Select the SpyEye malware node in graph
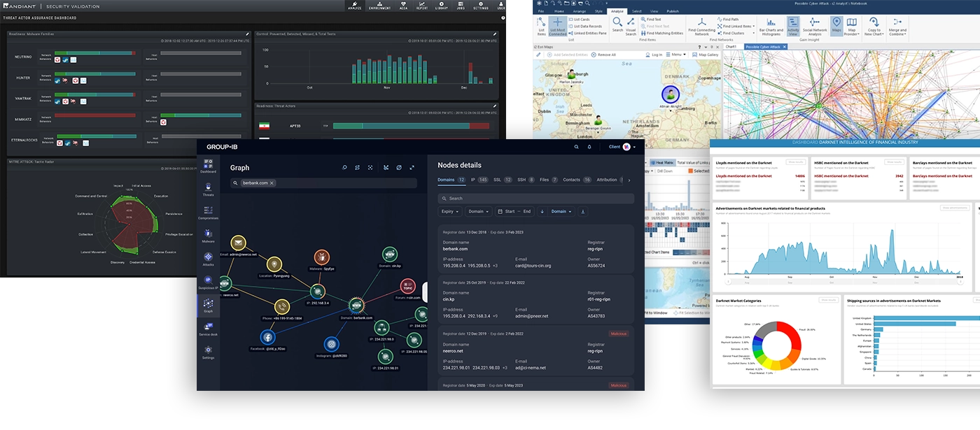 [x=322, y=257]
